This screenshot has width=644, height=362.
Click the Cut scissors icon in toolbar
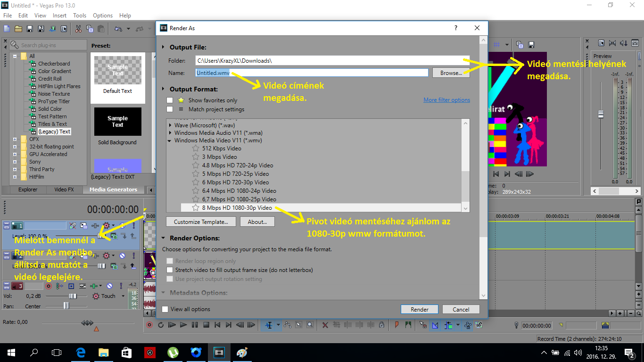click(x=78, y=29)
